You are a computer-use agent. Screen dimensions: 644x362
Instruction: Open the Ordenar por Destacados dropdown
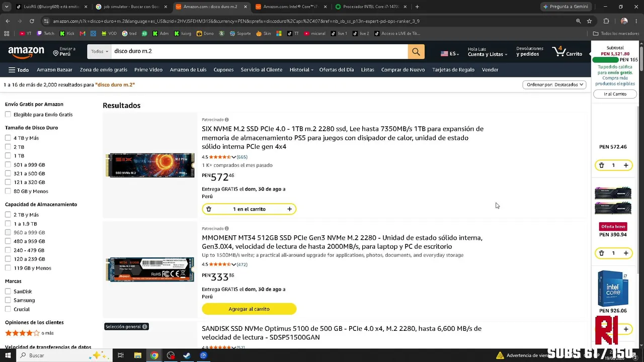[x=554, y=85]
